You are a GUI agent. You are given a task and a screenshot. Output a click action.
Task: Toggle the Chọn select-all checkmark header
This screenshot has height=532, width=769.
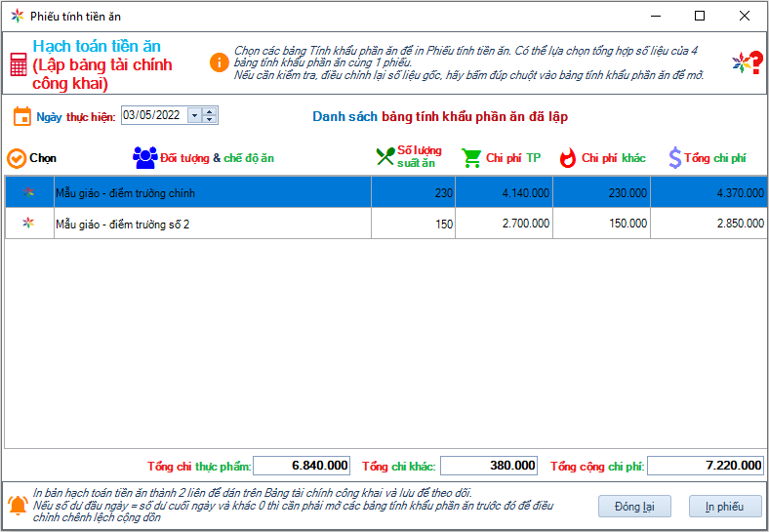click(x=17, y=157)
